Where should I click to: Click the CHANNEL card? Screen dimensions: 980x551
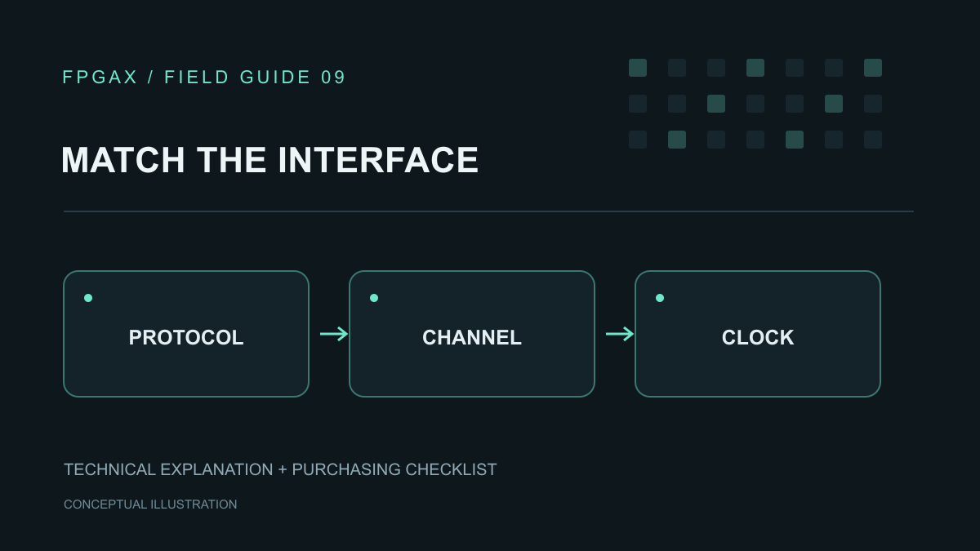coord(472,334)
